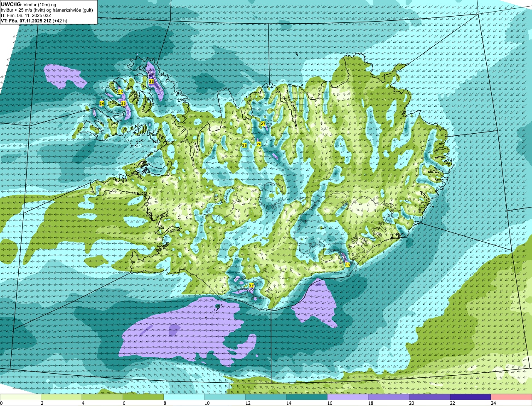Click the 'IT: Fim. 06. 11. 2025 03Z' line
This screenshot has width=532, height=406.
tap(26, 15)
